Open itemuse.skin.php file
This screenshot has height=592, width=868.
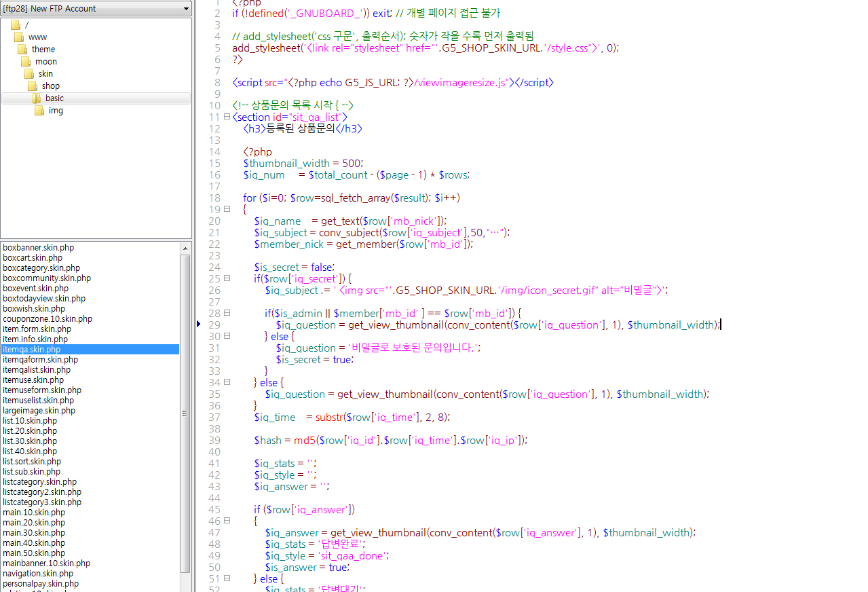[33, 380]
